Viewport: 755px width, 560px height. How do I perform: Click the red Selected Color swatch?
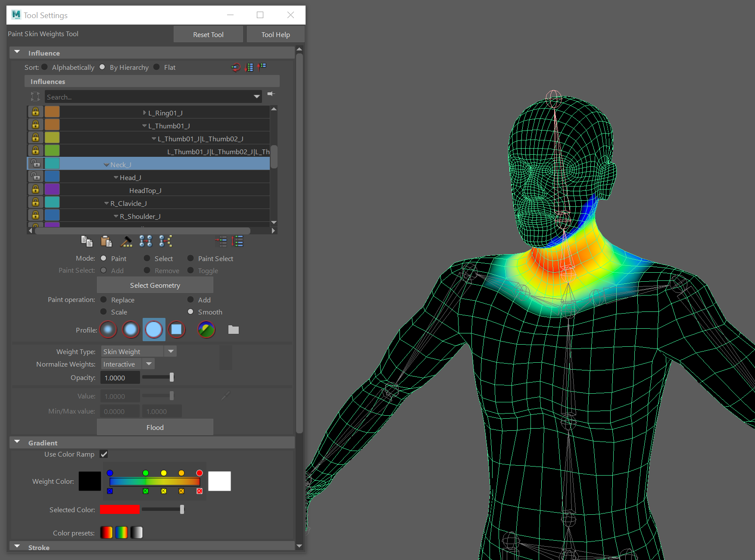(x=119, y=510)
